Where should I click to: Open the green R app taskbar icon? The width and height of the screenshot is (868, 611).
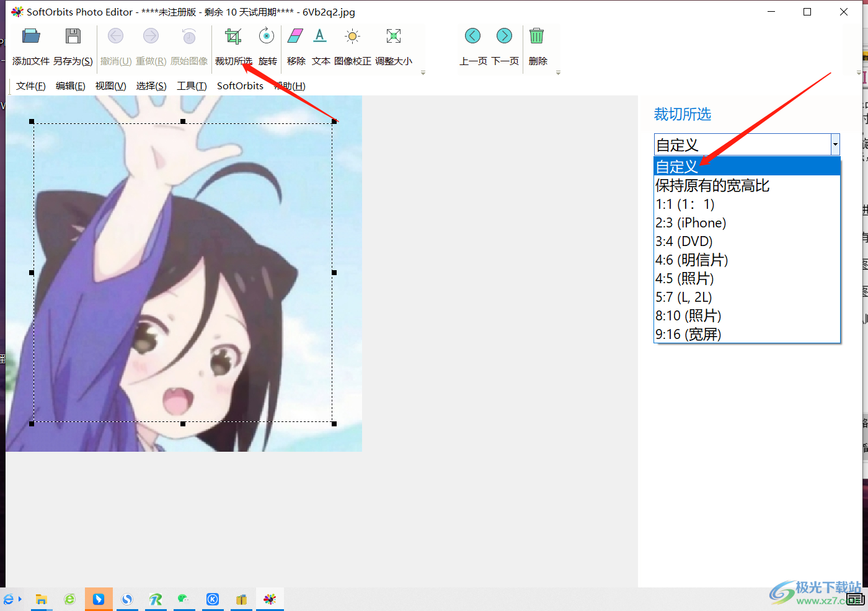click(156, 599)
